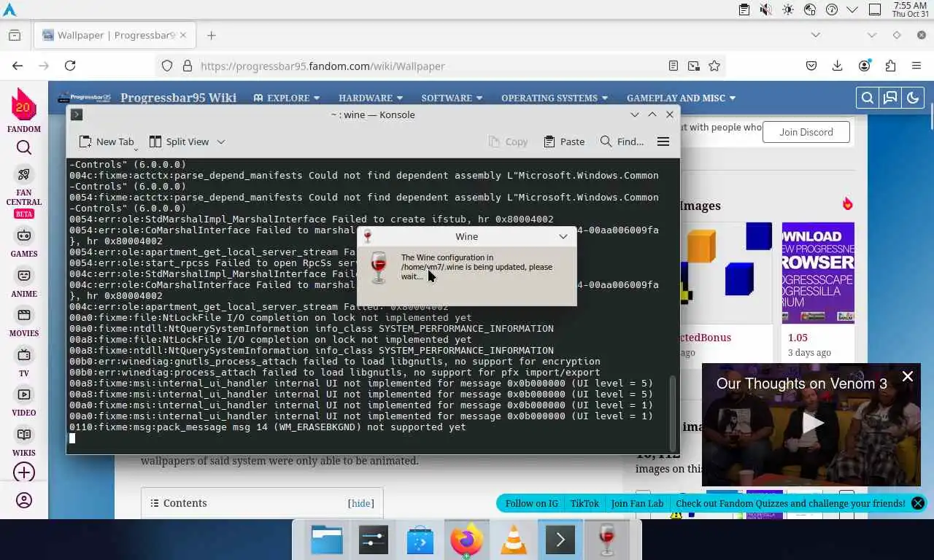Open Firefox account icon
This screenshot has height=560, width=934.
(865, 66)
